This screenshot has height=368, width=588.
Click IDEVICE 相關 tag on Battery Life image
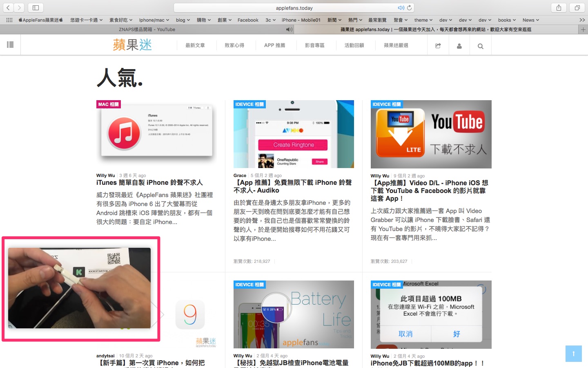pyautogui.click(x=250, y=285)
